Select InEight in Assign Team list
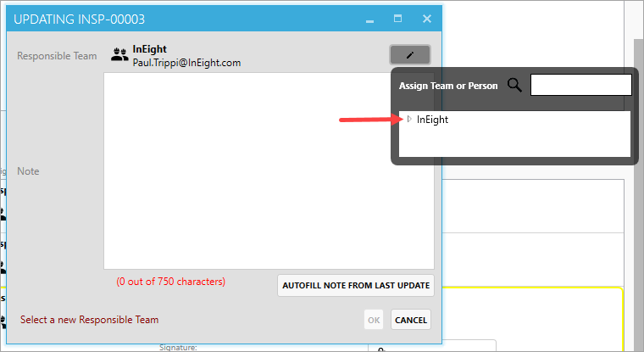Image resolution: width=644 pixels, height=352 pixels. 432,120
